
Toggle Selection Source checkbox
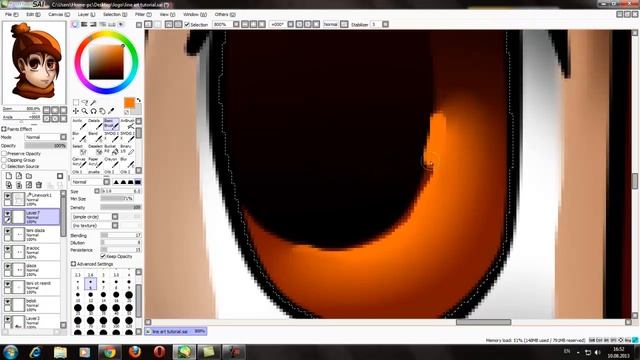(4, 167)
